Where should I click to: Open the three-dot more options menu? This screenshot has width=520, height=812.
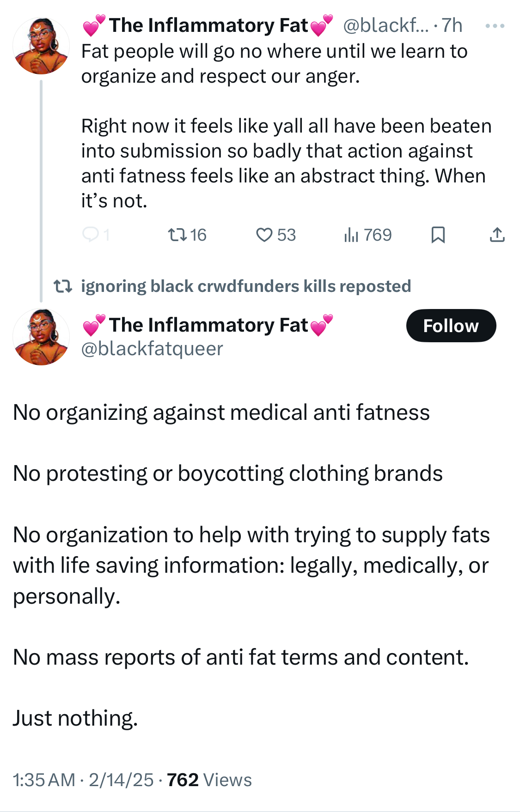click(495, 26)
